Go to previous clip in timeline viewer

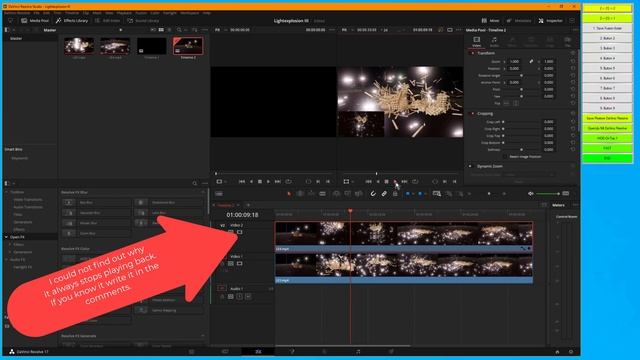click(x=369, y=182)
